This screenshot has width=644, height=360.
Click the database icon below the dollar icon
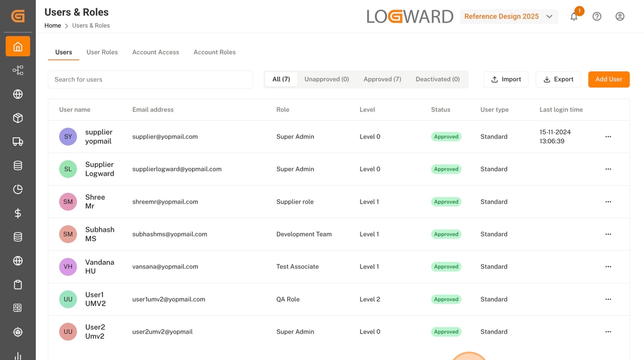tap(18, 237)
